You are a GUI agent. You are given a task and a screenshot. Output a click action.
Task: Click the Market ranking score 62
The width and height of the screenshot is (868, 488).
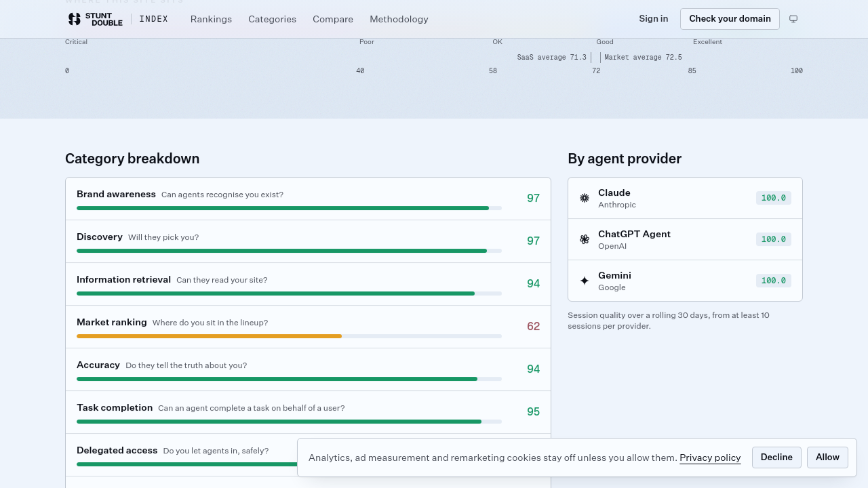(534, 326)
